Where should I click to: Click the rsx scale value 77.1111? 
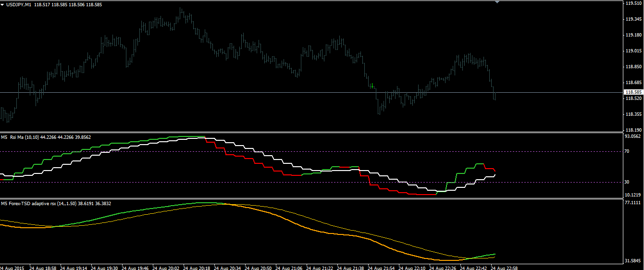pyautogui.click(x=633, y=203)
